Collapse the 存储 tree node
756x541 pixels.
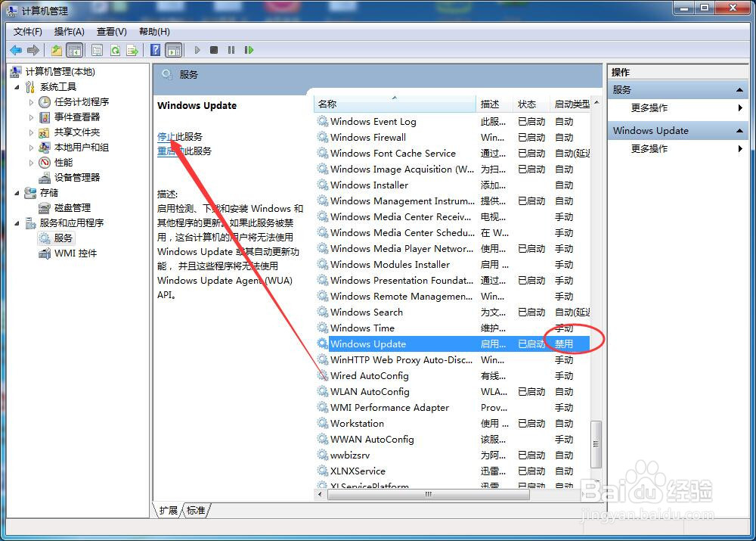17,193
